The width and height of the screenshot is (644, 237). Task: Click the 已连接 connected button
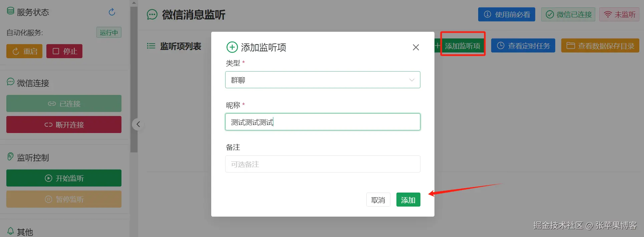point(64,104)
